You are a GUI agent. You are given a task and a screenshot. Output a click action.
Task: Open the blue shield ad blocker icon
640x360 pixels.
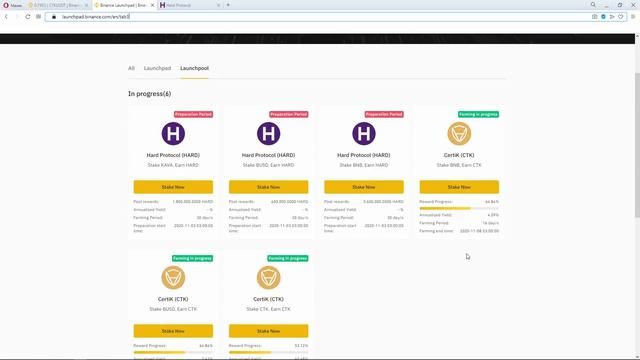pyautogui.click(x=603, y=17)
